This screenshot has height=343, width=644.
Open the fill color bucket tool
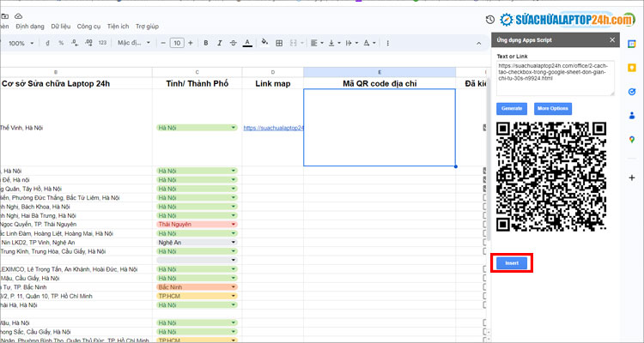click(264, 43)
